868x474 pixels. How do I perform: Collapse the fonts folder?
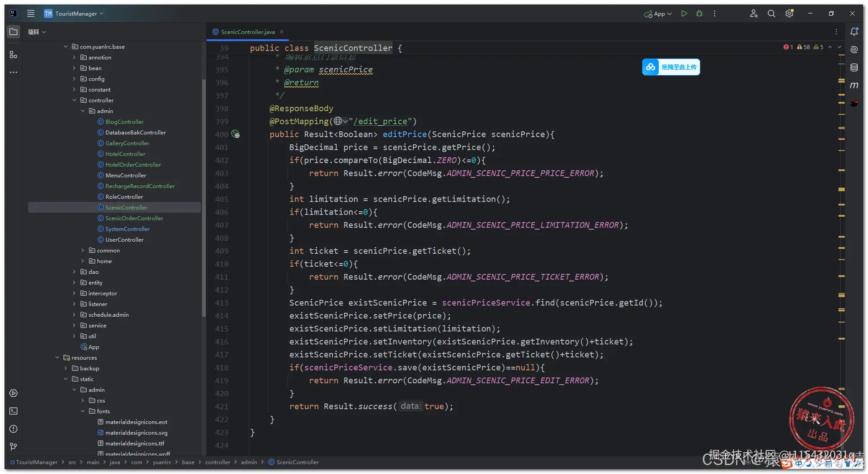(x=83, y=411)
